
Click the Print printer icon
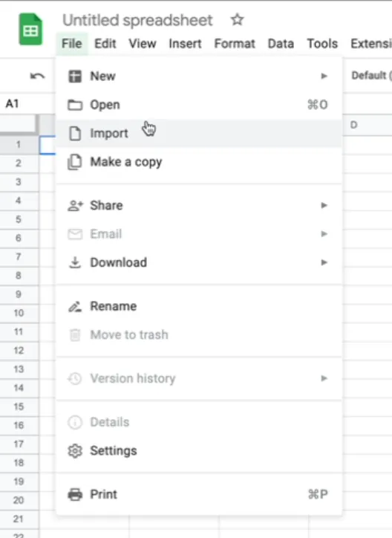click(75, 494)
